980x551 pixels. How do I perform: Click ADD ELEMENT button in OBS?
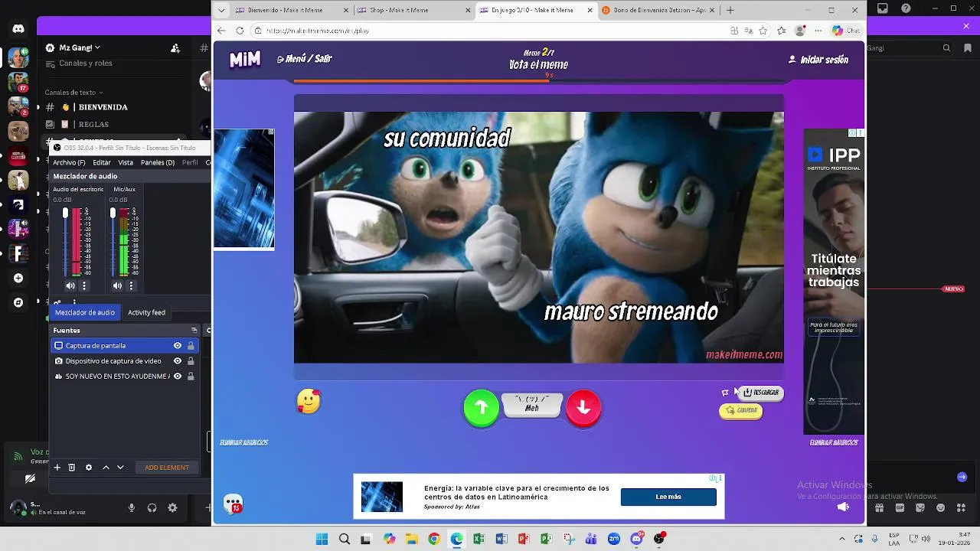coord(167,468)
